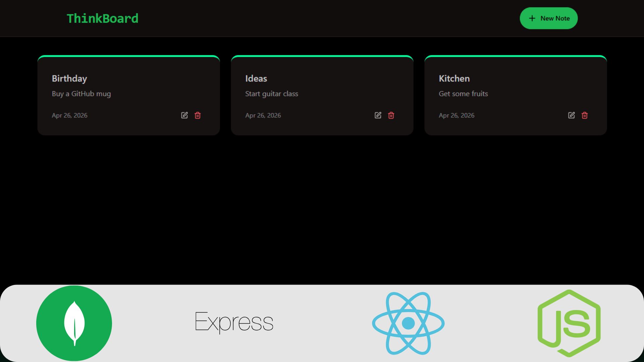This screenshot has height=362, width=644.
Task: Click the New Note button
Action: [548, 18]
